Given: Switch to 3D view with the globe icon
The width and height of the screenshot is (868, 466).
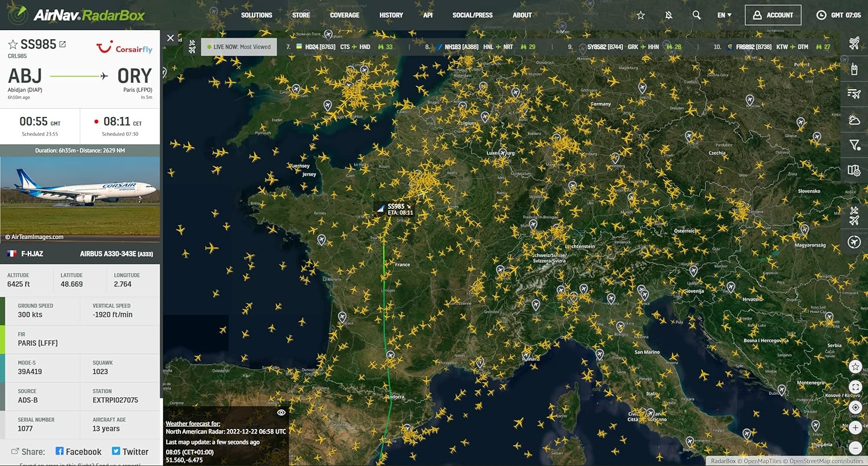Looking at the screenshot, I should (x=855, y=241).
